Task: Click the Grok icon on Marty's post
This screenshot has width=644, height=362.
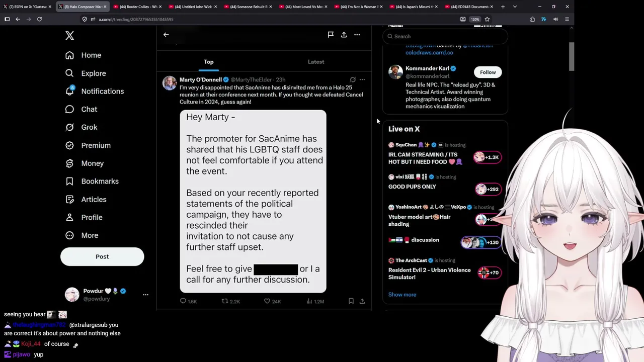Action: coord(353,79)
